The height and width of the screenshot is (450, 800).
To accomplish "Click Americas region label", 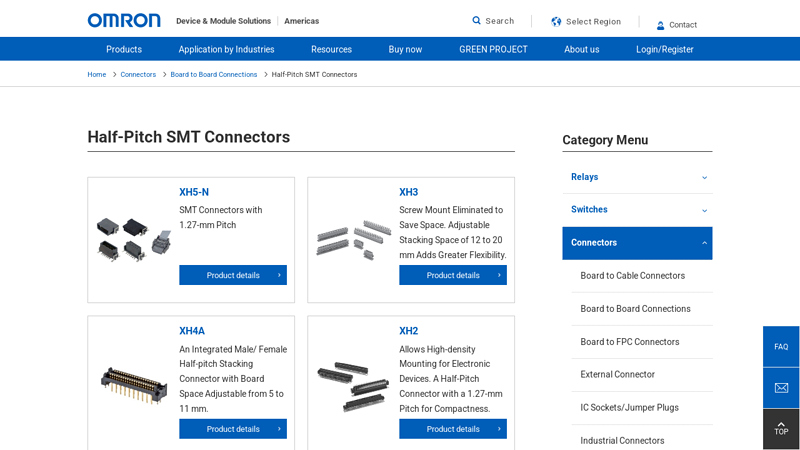I will tap(302, 21).
